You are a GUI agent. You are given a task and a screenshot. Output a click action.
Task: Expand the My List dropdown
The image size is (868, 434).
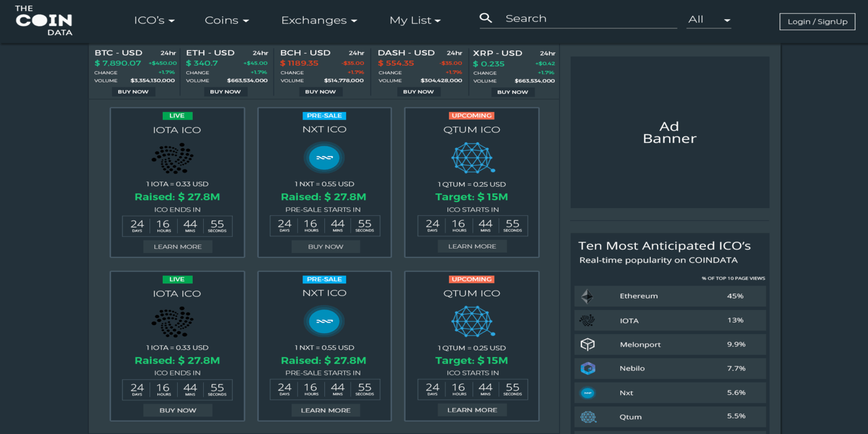(x=415, y=20)
